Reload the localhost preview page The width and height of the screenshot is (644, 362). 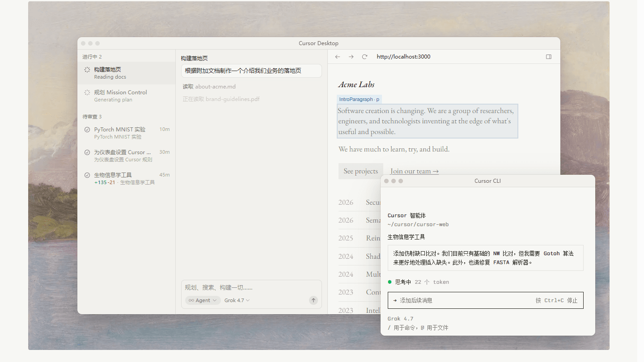coord(364,57)
